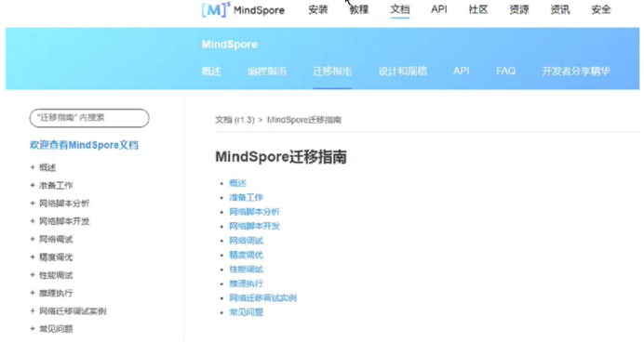The height and width of the screenshot is (342, 644).
Task: Open the 推理执行 link in content list
Action: (x=246, y=283)
